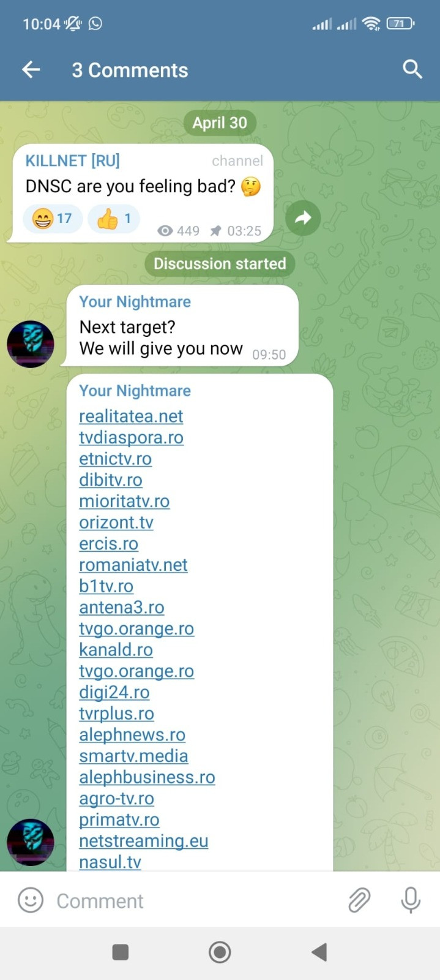Open the romaniatv.net link
The image size is (440, 980).
coord(133,565)
